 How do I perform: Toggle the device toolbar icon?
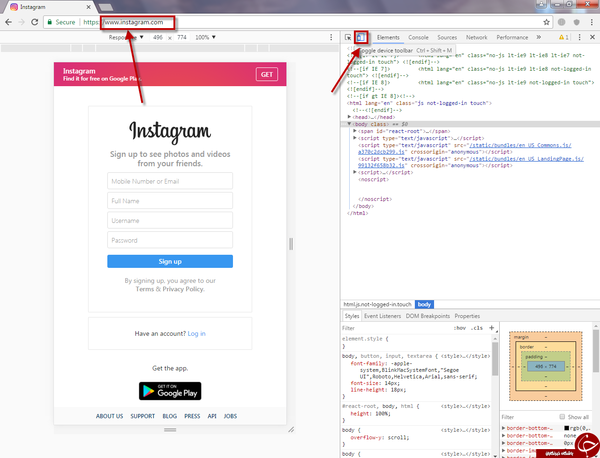coord(360,37)
